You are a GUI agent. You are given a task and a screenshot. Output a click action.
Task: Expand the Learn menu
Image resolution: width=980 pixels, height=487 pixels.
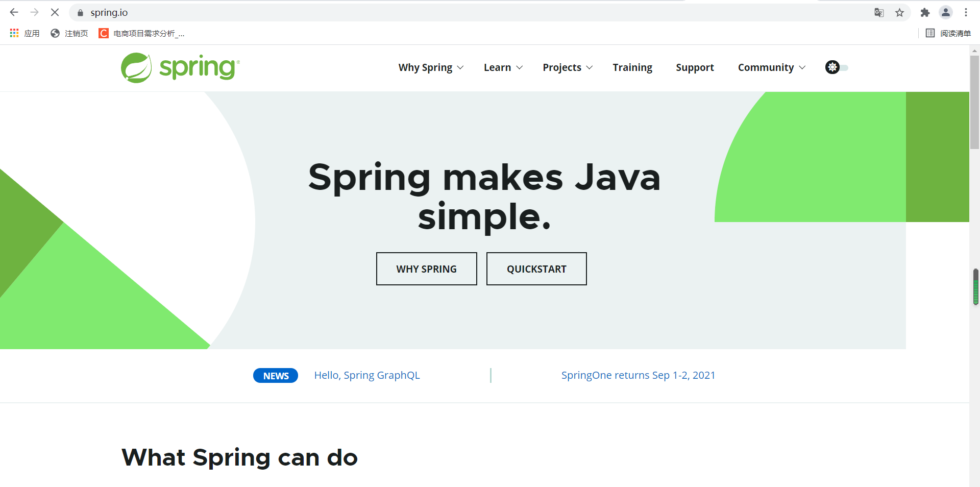tap(503, 67)
